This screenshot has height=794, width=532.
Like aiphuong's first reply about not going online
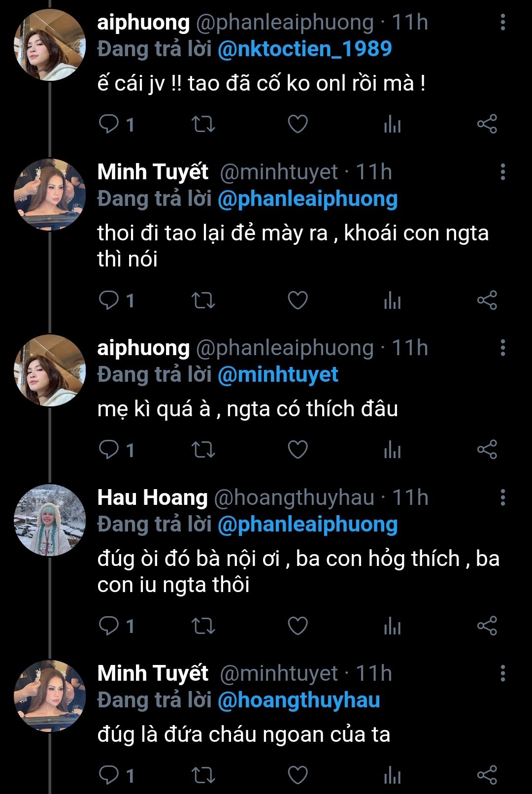[x=298, y=124]
